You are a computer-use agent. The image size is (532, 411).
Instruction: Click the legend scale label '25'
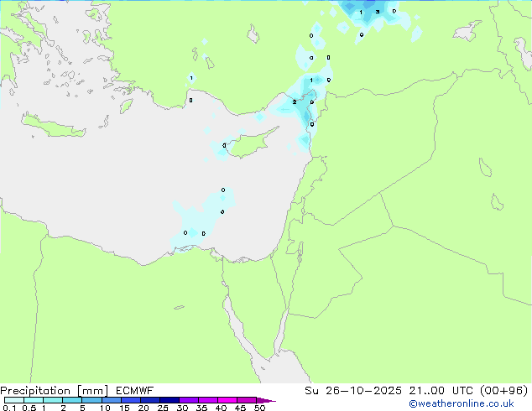coord(163,408)
